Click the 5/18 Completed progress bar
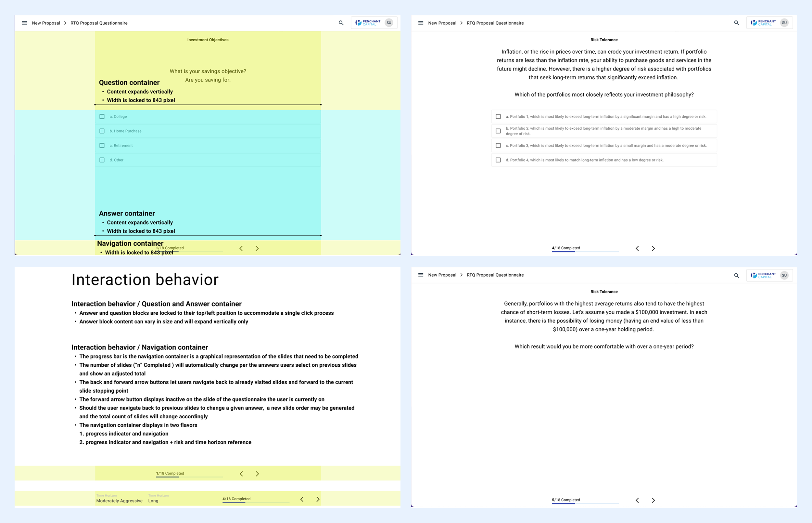 point(585,503)
